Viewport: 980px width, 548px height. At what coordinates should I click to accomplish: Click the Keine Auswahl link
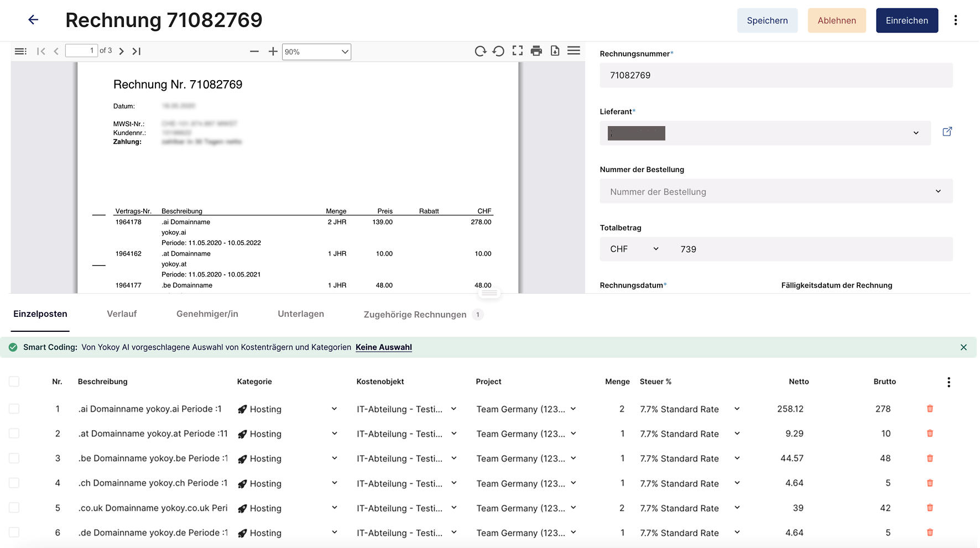point(383,347)
